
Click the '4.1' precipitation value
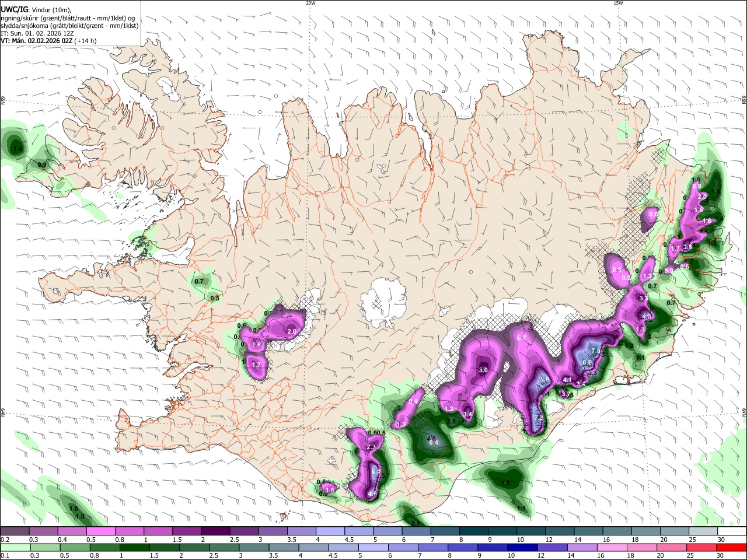567,380
